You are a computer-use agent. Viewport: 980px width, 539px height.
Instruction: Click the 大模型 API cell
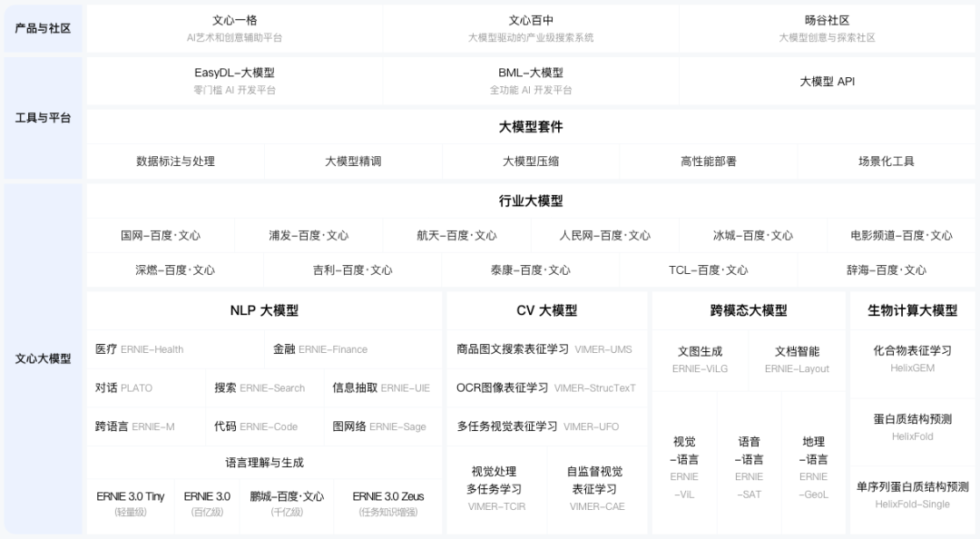tap(827, 82)
